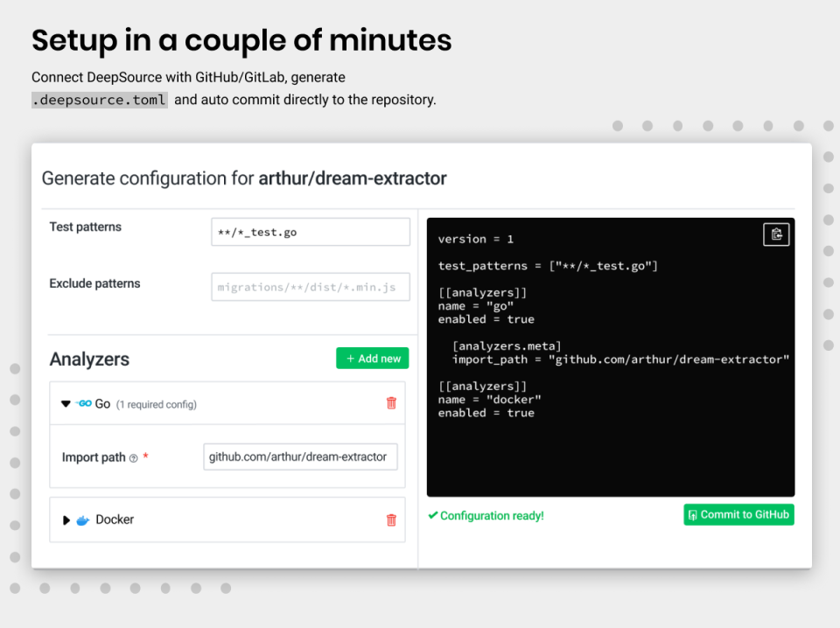840x628 pixels.
Task: Click the test_patterns line in config
Action: 548,266
